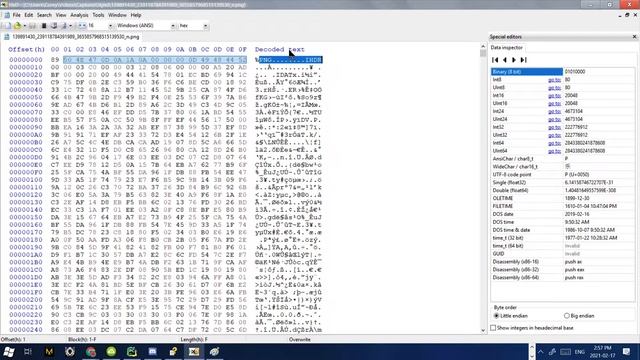Image resolution: width=640 pixels, height=360 pixels.
Task: Show hidden tray icons chevron
Action: 540,351
